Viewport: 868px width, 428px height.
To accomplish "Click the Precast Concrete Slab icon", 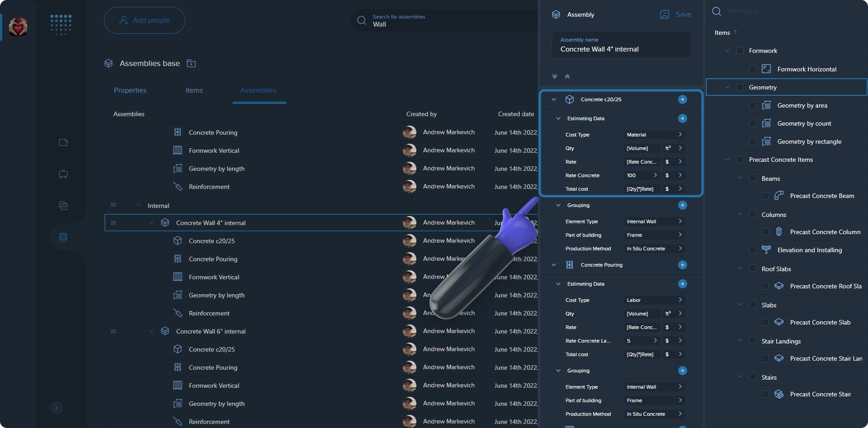I will tap(779, 322).
